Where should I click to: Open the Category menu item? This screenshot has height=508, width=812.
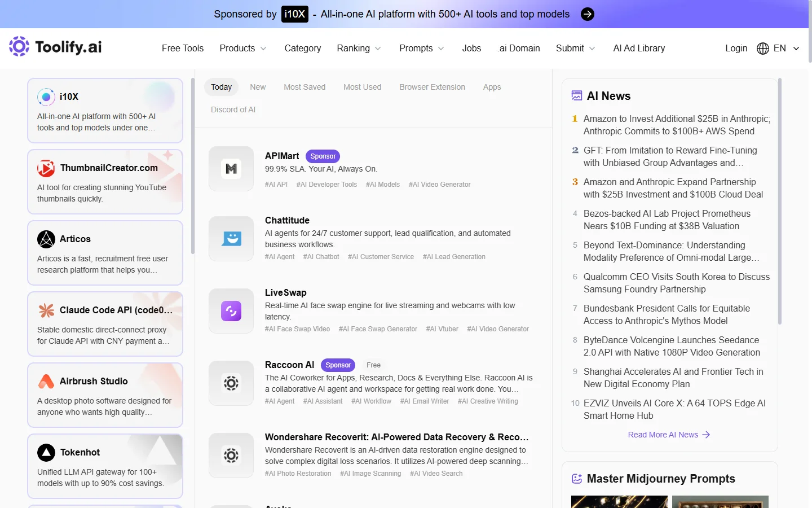pos(303,49)
